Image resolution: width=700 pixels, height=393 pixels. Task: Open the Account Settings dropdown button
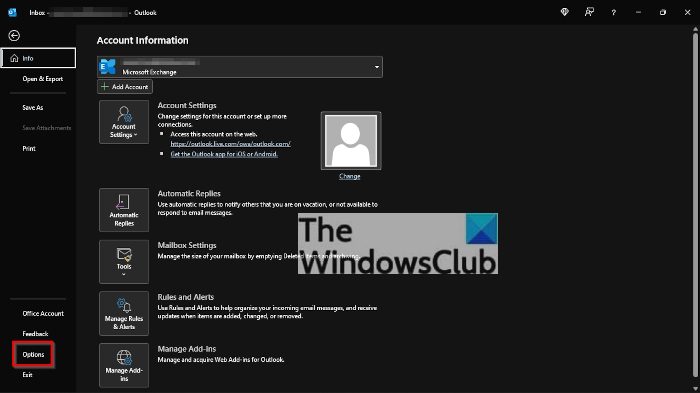click(x=124, y=122)
